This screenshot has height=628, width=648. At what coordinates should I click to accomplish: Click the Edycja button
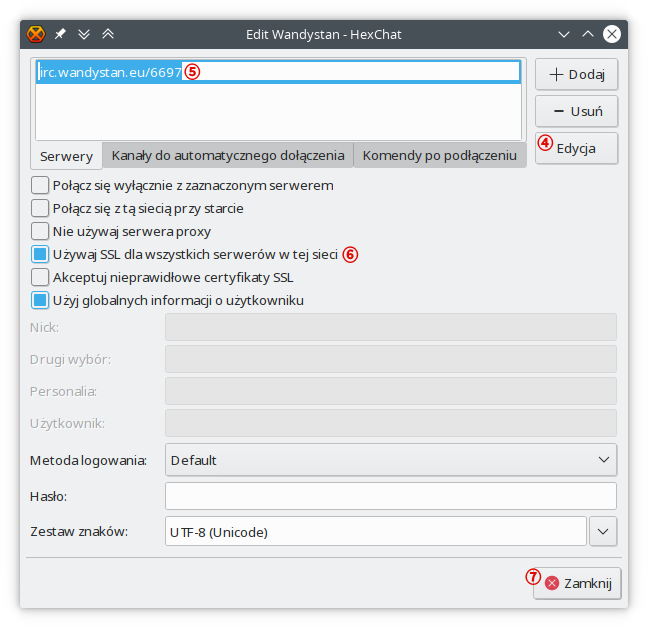click(577, 148)
